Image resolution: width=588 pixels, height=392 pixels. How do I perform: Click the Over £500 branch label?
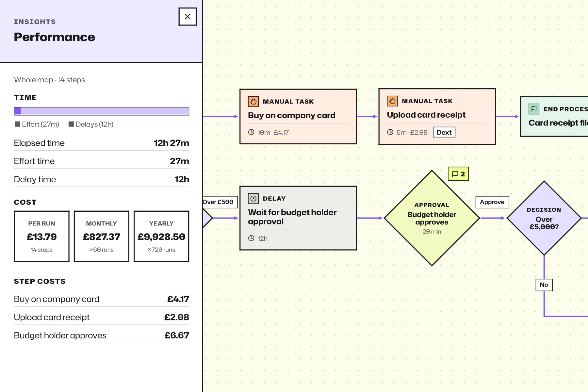(x=220, y=202)
